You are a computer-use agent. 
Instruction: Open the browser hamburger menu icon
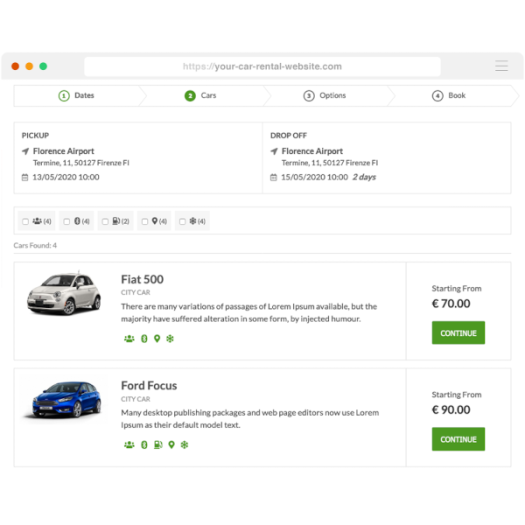tap(501, 66)
